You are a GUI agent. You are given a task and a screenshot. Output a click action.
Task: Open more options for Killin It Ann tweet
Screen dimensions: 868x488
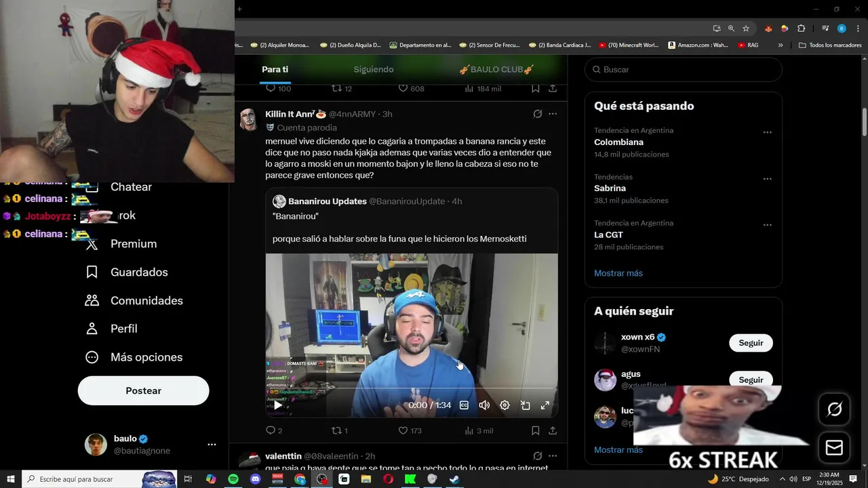(553, 114)
